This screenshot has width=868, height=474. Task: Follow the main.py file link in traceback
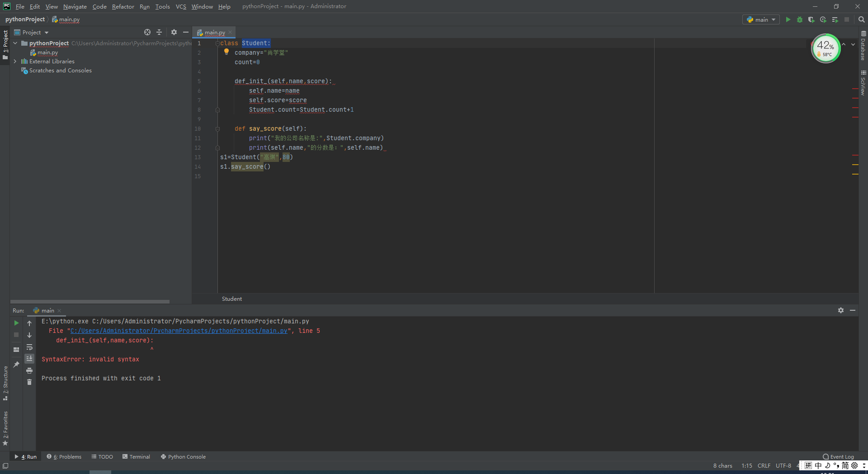(x=179, y=331)
